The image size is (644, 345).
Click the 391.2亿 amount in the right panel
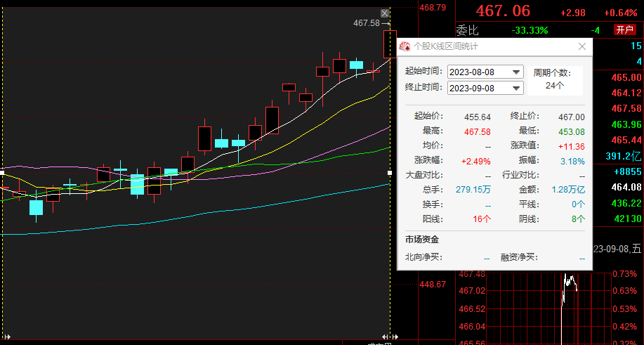pos(624,156)
